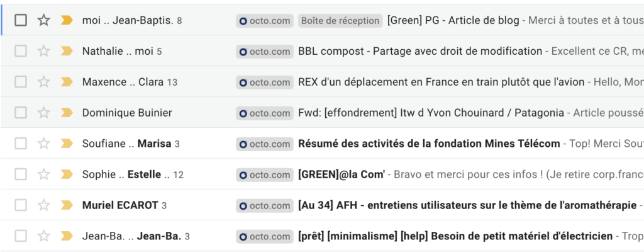Image resolution: width=644 pixels, height=252 pixels.
Task: Star the email from Nathalie
Action: pos(43,51)
